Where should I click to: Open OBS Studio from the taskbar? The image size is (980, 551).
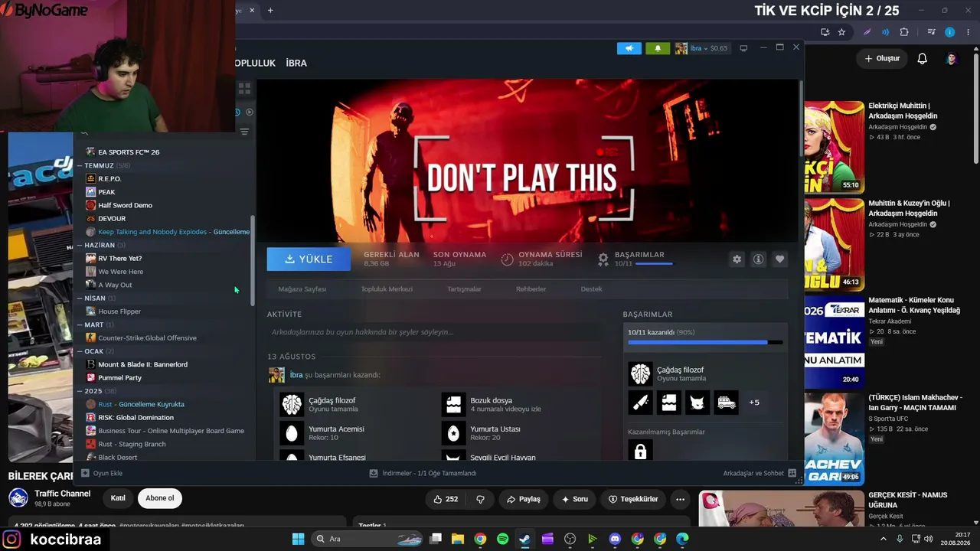click(x=570, y=539)
